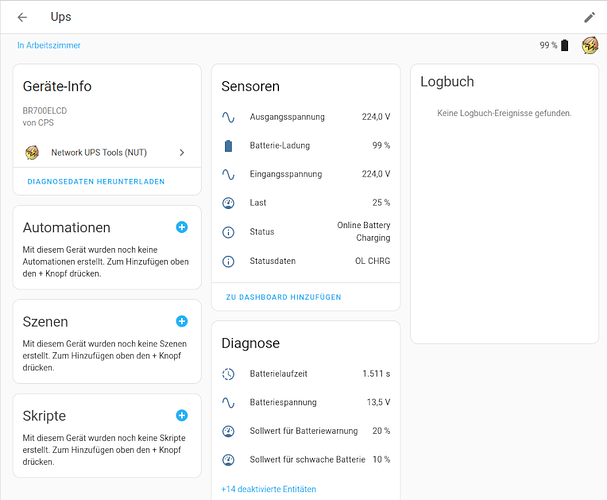The width and height of the screenshot is (607, 500).
Task: Click Diagnosedaten herunterladen button
Action: click(x=96, y=181)
